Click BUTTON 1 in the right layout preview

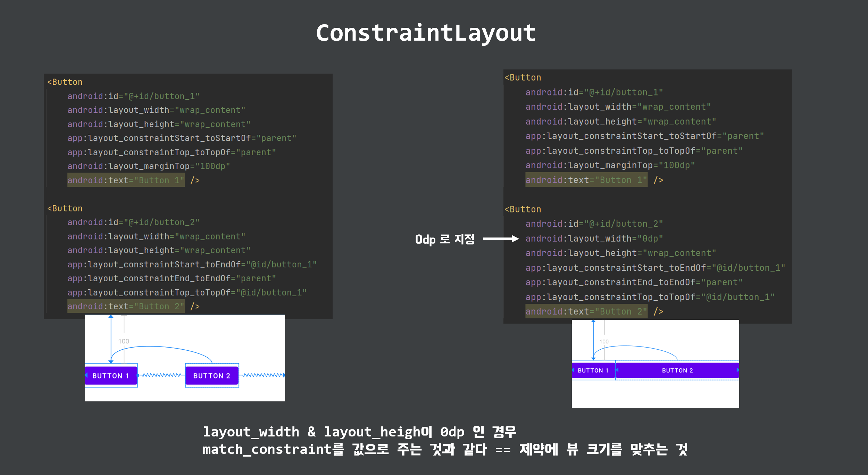593,370
